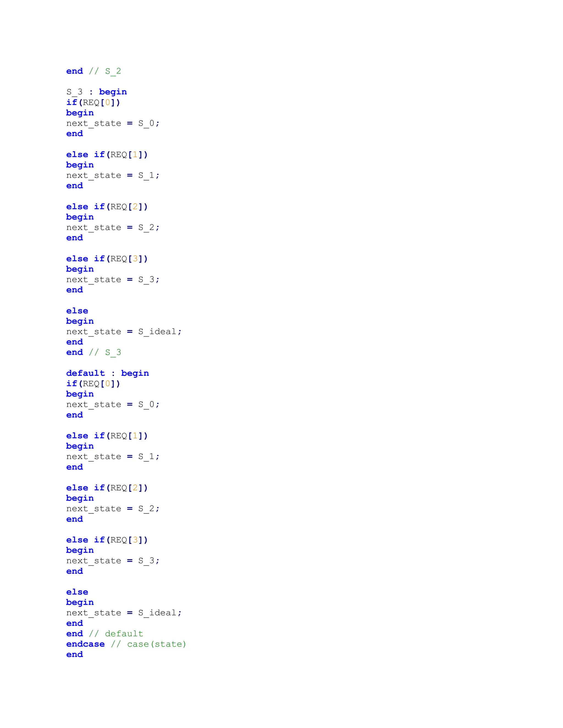Click first 'else if(REQ[1])' line

pyautogui.click(x=107, y=154)
